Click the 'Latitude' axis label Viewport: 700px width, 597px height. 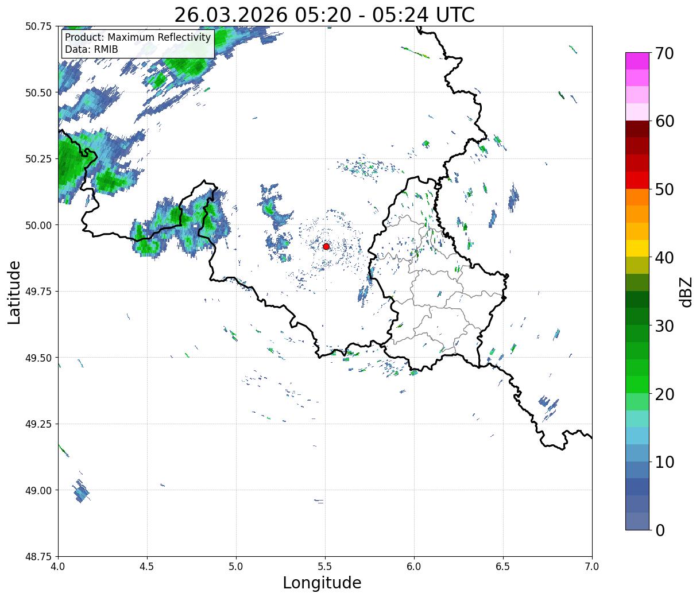(x=14, y=292)
